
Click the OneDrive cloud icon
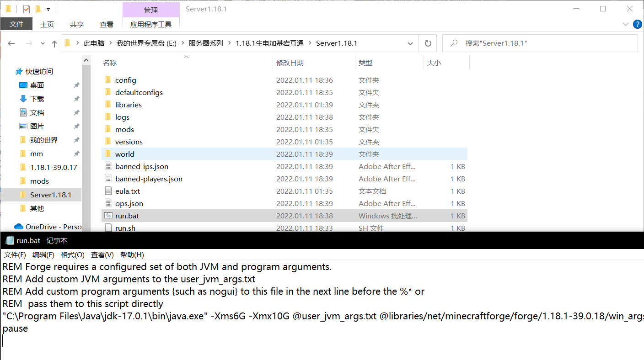19,227
